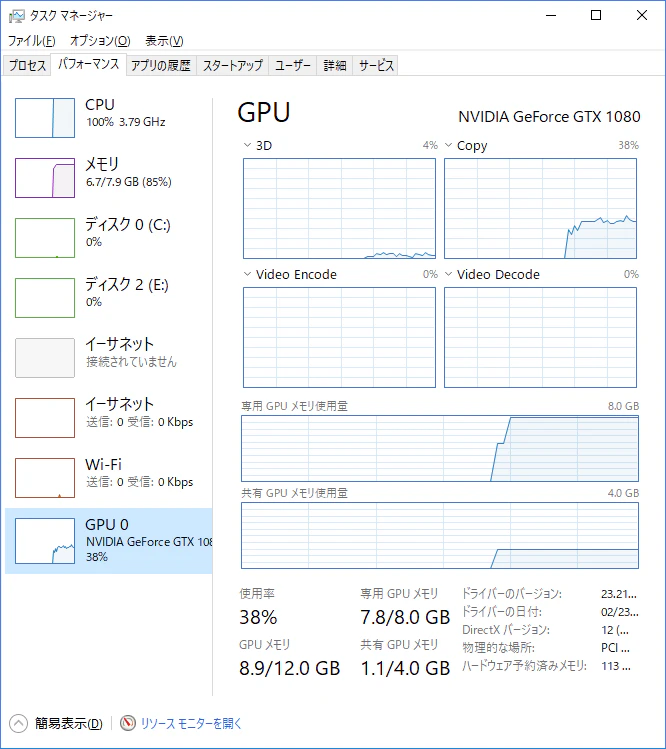The image size is (666, 749).
Task: Select the Wi-Fi mini graph
Action: click(x=45, y=478)
